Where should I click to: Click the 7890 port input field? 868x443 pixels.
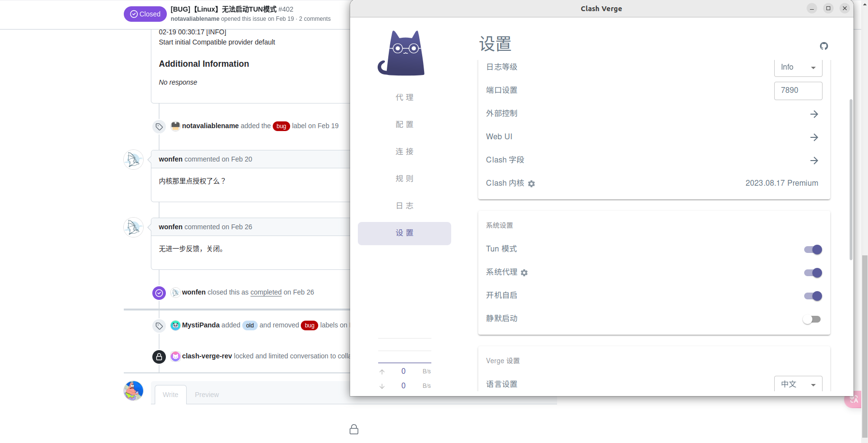(798, 90)
